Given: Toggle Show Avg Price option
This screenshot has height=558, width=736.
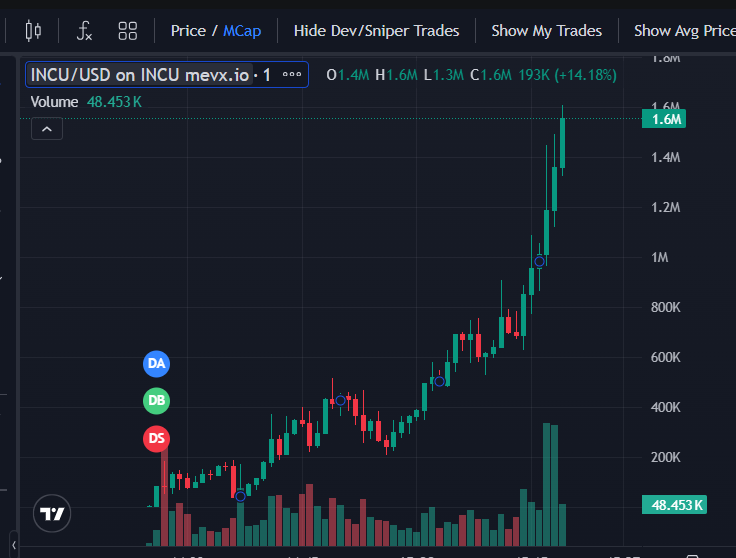Looking at the screenshot, I should click(685, 31).
